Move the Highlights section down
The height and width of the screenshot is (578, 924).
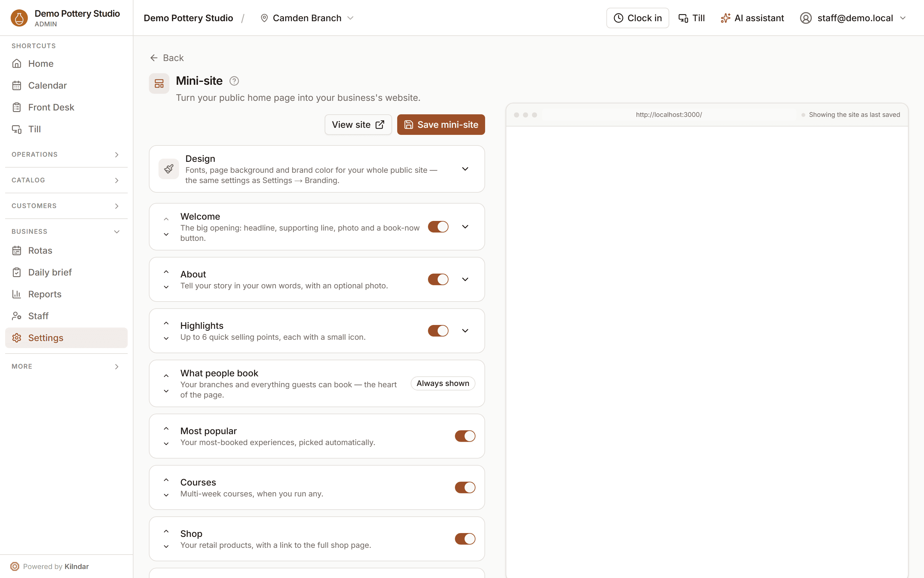point(166,338)
